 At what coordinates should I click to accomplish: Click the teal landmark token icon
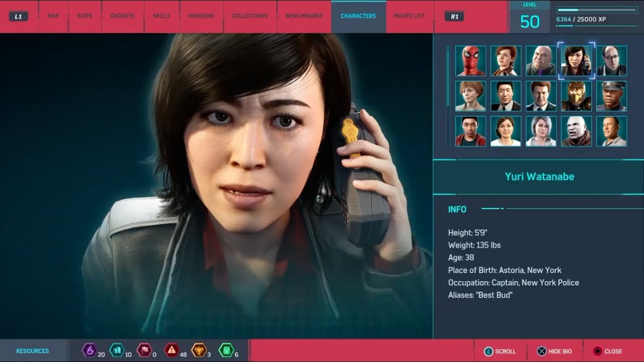click(x=117, y=350)
